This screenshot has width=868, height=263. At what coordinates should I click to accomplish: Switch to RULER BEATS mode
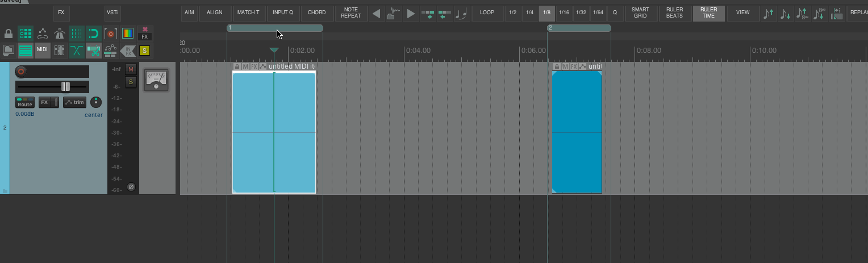[x=674, y=12]
